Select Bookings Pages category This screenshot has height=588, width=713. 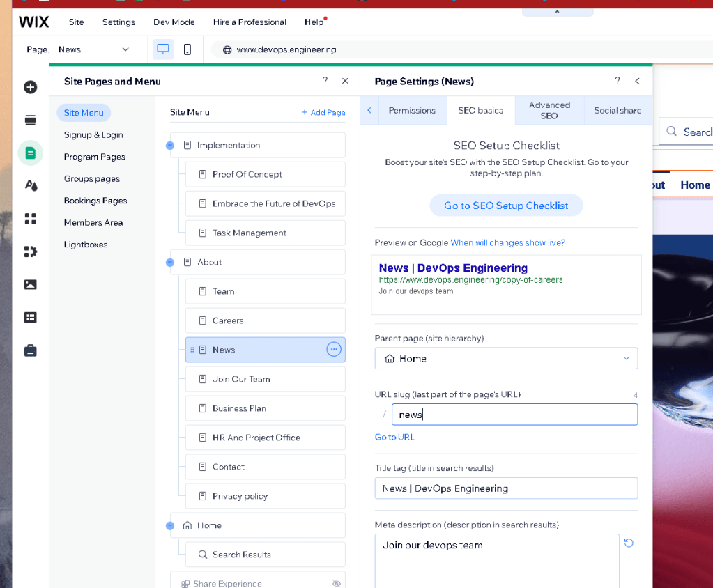95,201
